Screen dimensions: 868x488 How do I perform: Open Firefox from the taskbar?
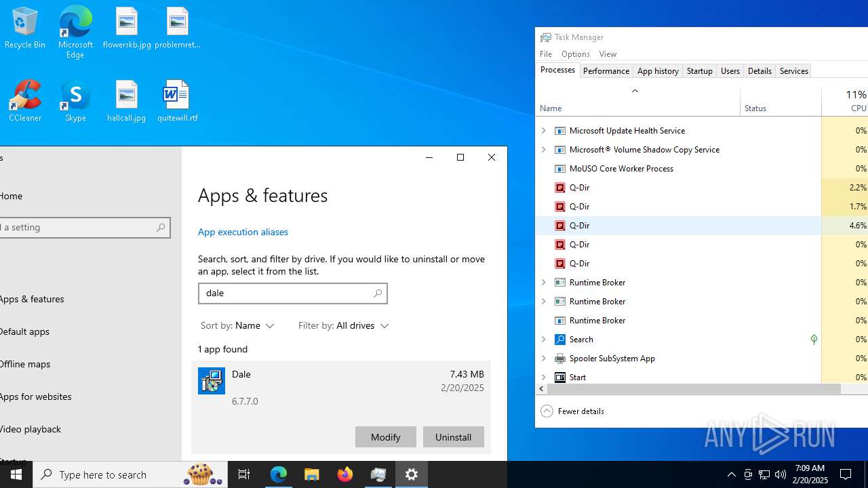coord(345,474)
